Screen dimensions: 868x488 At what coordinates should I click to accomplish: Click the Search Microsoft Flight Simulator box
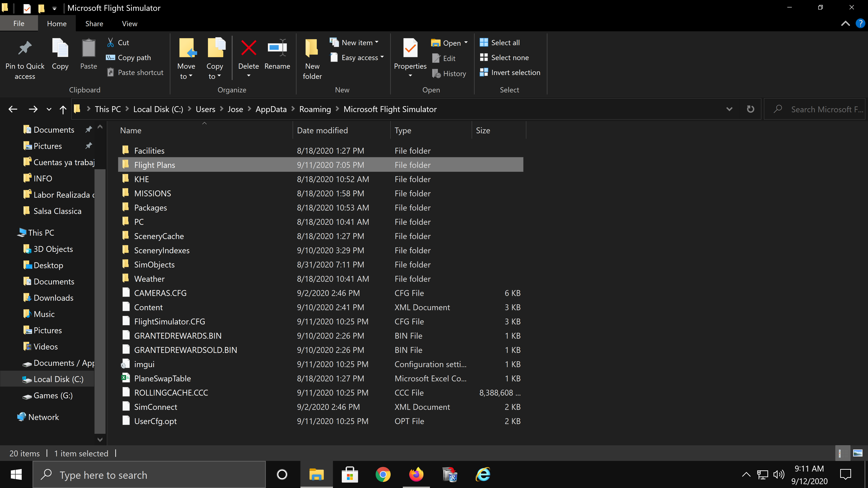pyautogui.click(x=814, y=109)
